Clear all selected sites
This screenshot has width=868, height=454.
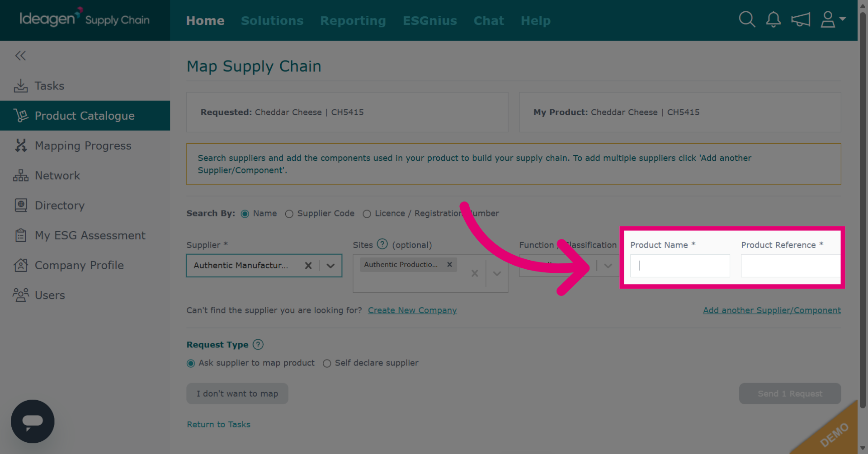point(475,273)
